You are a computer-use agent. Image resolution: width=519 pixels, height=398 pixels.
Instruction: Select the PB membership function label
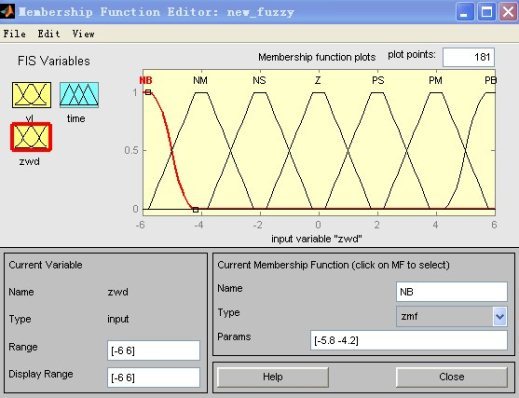[x=490, y=80]
